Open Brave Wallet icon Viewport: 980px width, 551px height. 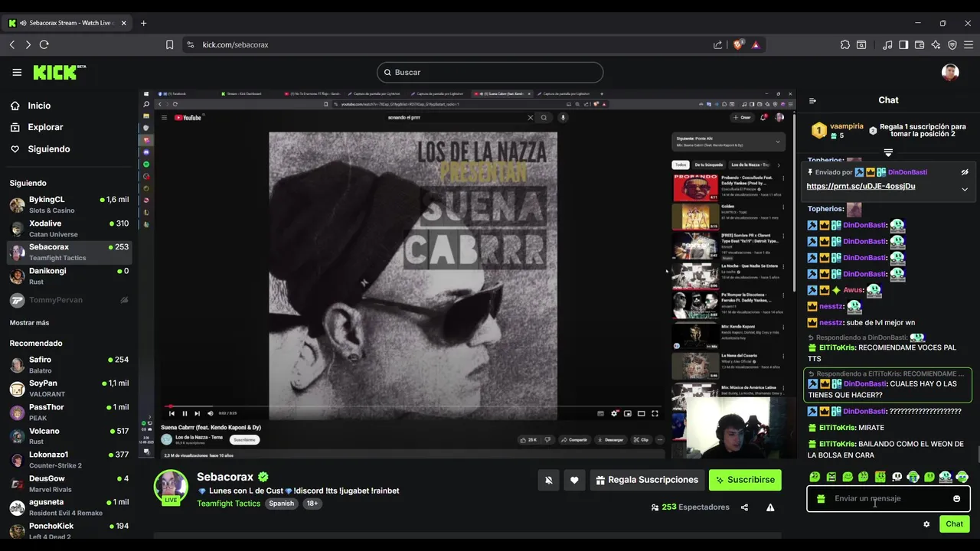[920, 44]
